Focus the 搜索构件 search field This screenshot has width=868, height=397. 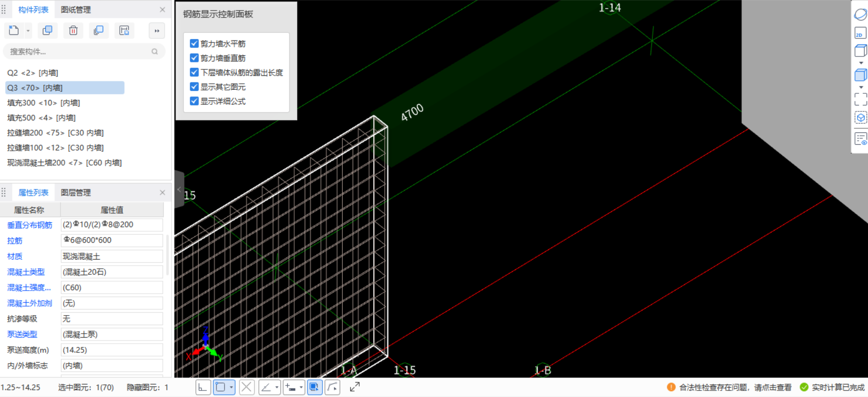tap(84, 51)
